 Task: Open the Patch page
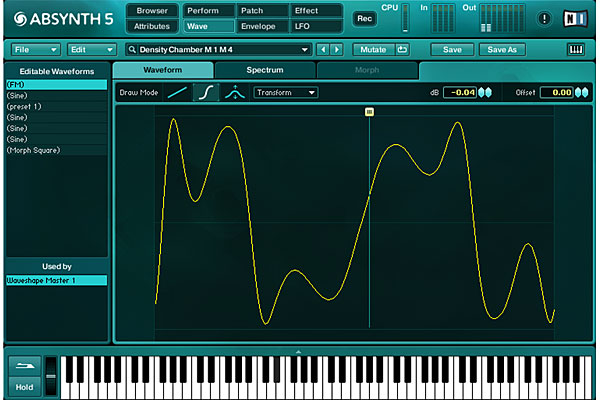pyautogui.click(x=262, y=11)
